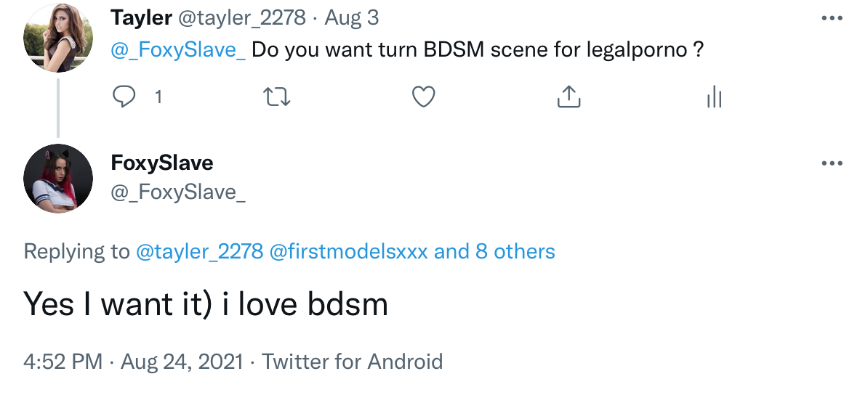
Task: Open the @_FoxySlave_ handle under the display name
Action: [177, 192]
